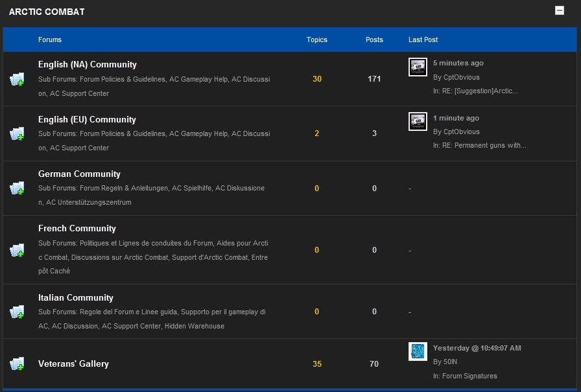Click the 1 minute ago timestamp

tap(456, 118)
